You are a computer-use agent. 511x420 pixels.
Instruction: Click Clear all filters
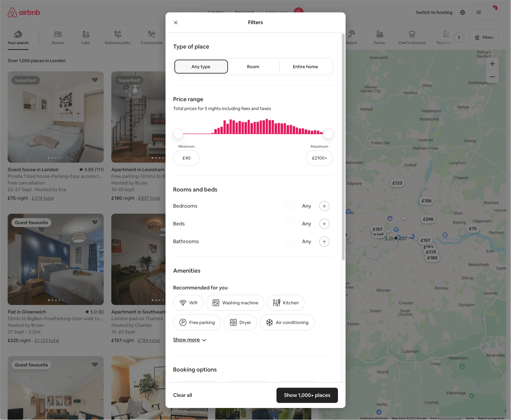(183, 395)
